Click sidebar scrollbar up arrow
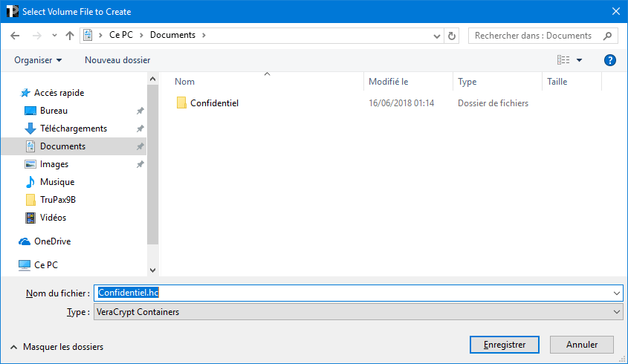Image resolution: width=628 pixels, height=364 pixels. 152,79
